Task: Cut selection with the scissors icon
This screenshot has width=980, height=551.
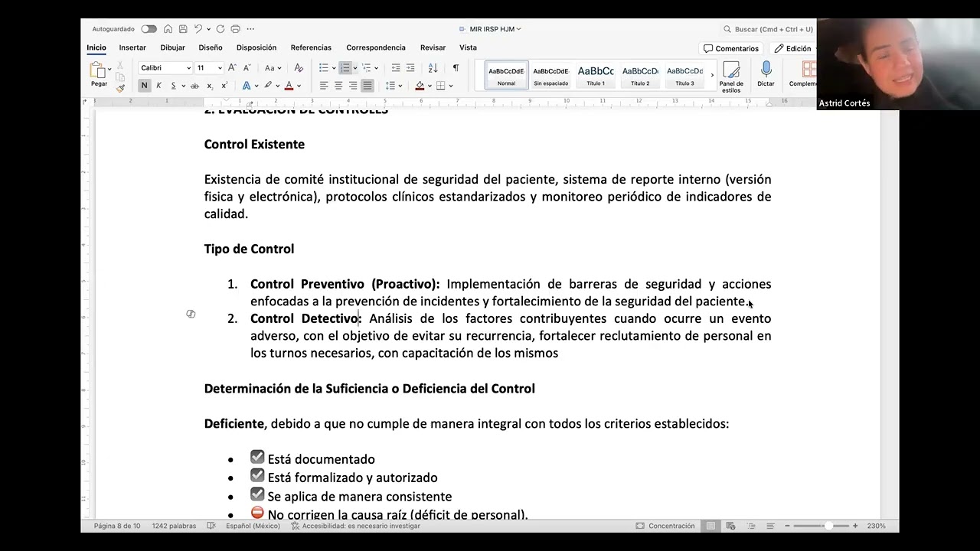Action: 119,67
